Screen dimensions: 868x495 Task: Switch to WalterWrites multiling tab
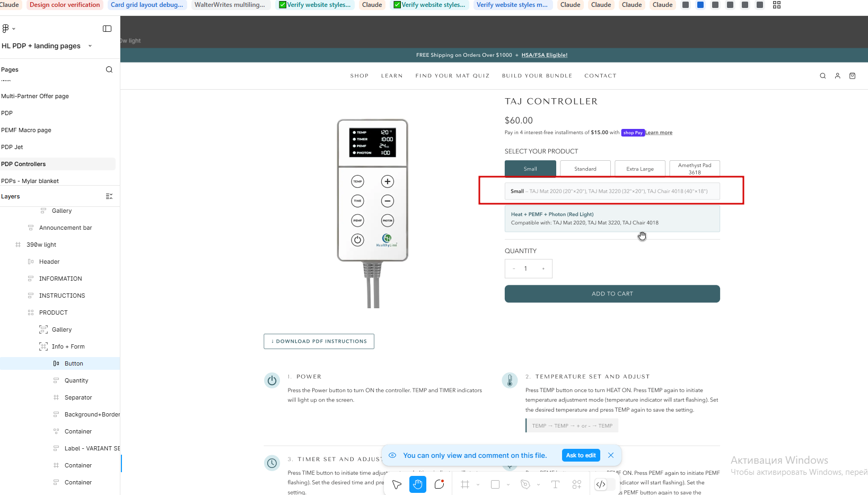tap(230, 5)
